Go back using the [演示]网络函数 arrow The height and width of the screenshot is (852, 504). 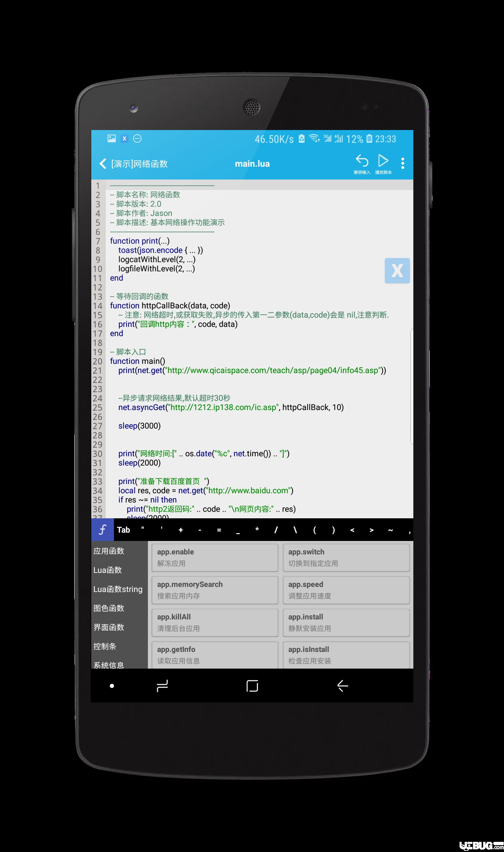pyautogui.click(x=103, y=164)
